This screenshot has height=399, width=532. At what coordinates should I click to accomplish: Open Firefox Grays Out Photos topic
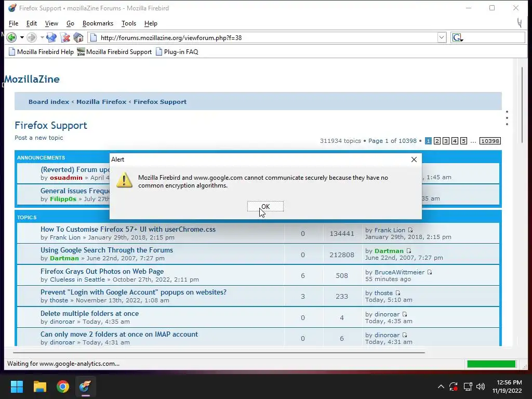[102, 271]
